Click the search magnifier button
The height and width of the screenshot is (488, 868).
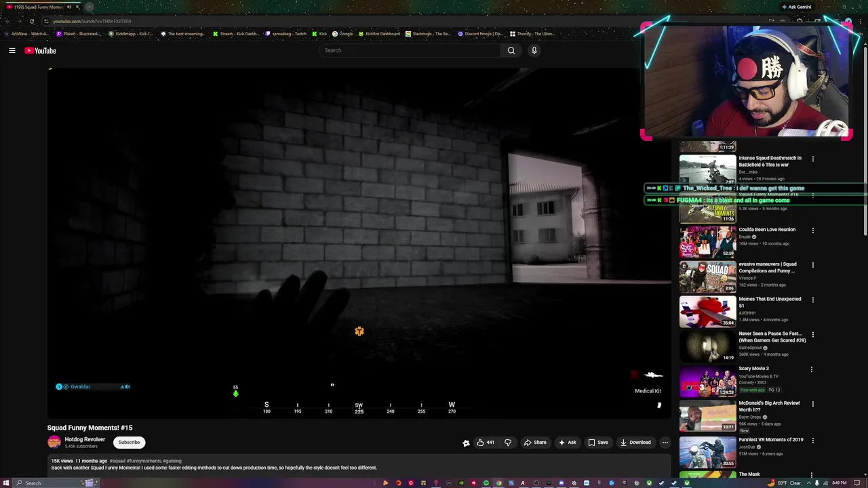point(511,50)
